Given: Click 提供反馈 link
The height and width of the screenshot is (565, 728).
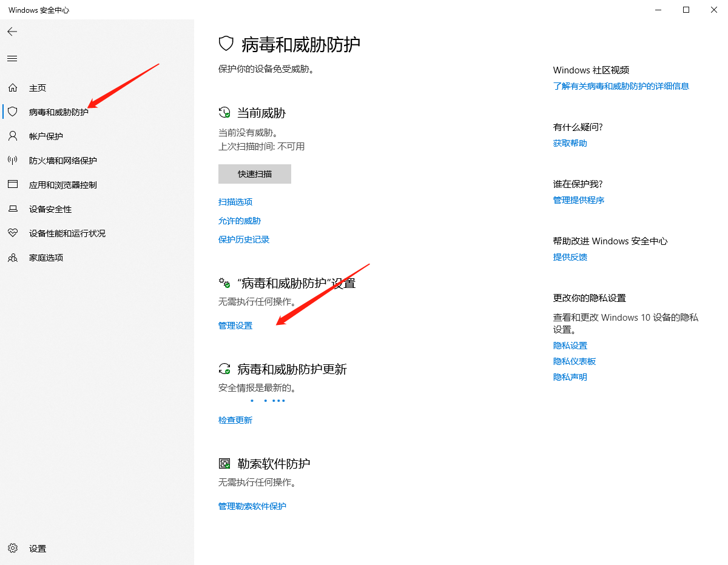Looking at the screenshot, I should pyautogui.click(x=570, y=257).
